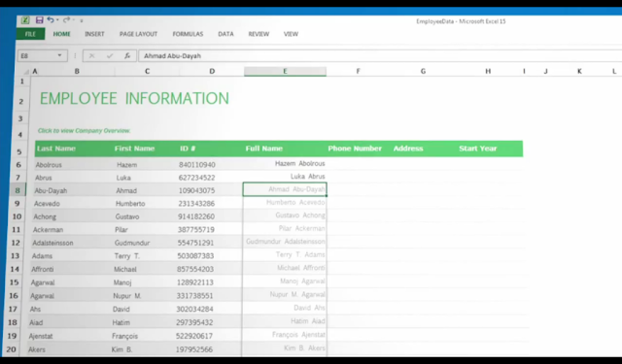
Task: Click the Full Name column heading
Action: [263, 149]
